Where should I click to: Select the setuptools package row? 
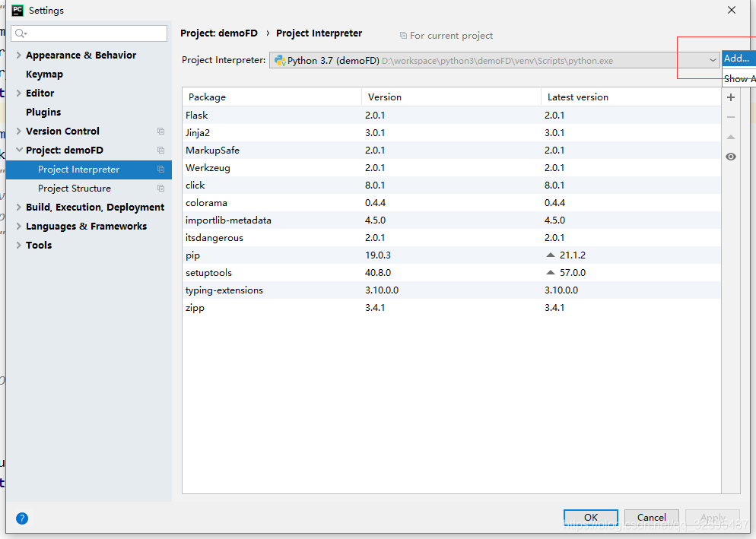tap(452, 272)
